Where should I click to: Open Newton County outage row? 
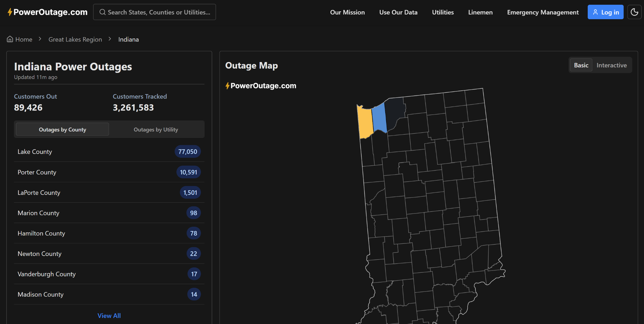109,254
